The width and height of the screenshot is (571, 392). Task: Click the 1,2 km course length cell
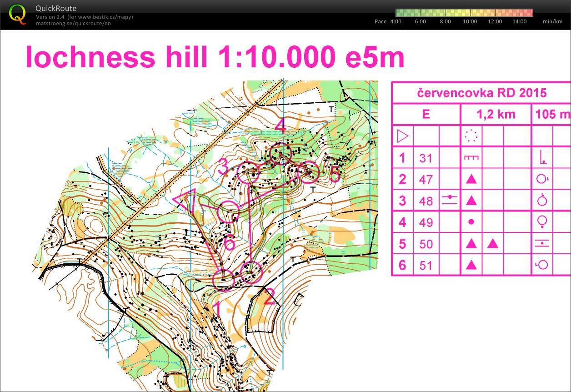pyautogui.click(x=496, y=114)
